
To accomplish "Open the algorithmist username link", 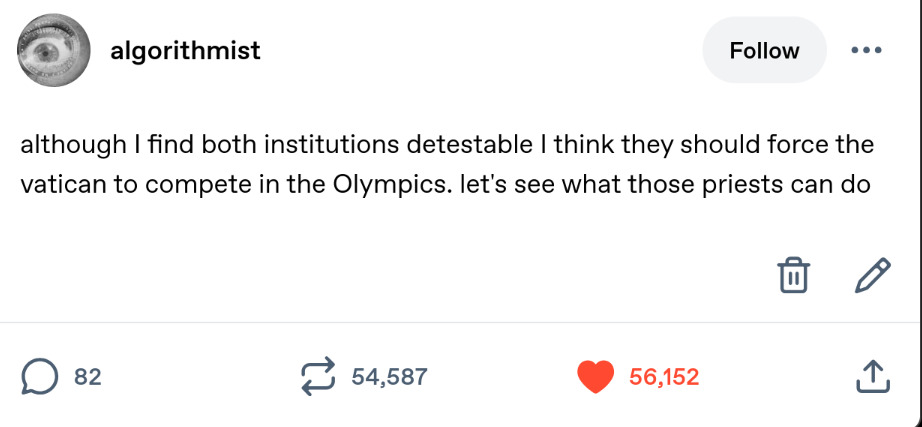I will coord(185,50).
